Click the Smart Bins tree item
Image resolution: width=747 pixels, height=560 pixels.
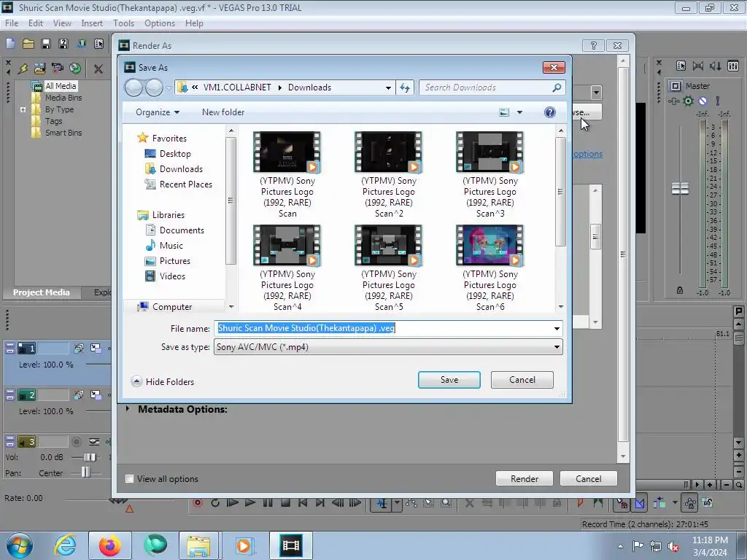pos(63,133)
